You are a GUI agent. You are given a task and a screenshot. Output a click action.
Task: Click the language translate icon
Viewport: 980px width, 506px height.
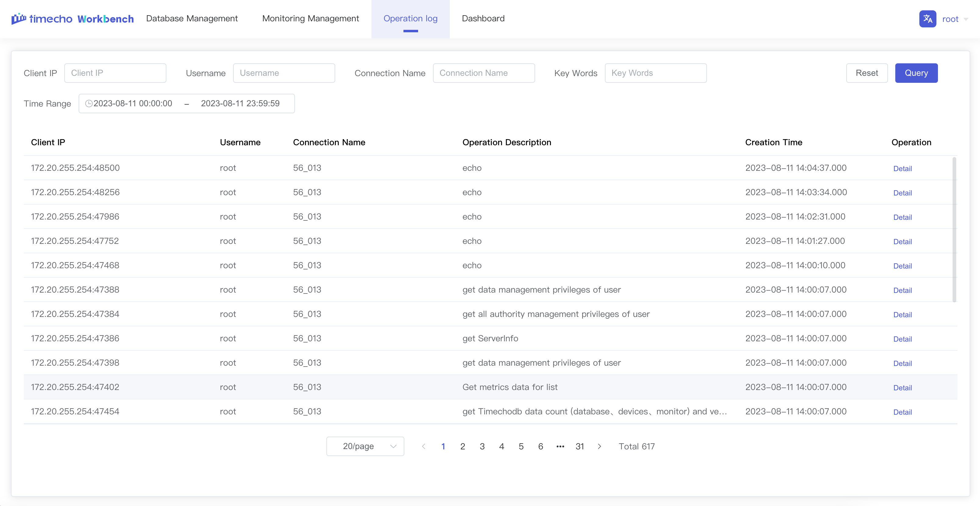pyautogui.click(x=928, y=19)
